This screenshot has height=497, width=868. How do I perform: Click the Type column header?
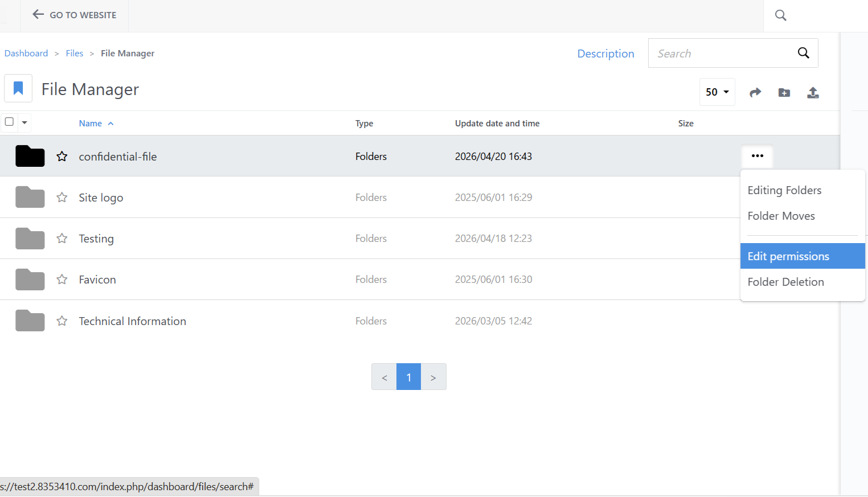pyautogui.click(x=365, y=124)
